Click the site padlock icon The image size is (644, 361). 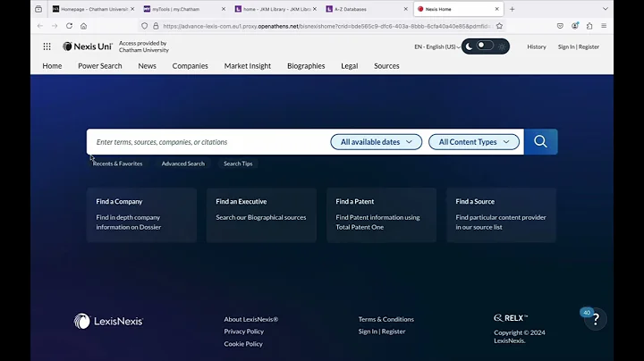coord(156,26)
